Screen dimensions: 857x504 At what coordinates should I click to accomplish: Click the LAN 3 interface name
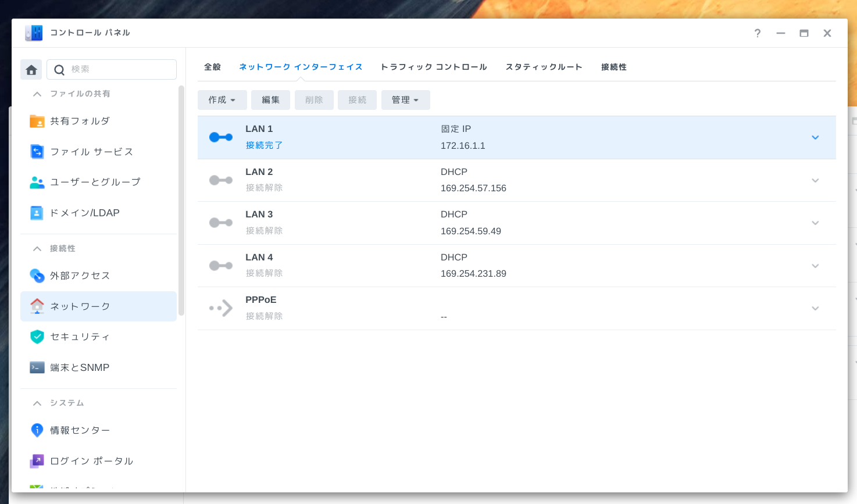pyautogui.click(x=259, y=215)
